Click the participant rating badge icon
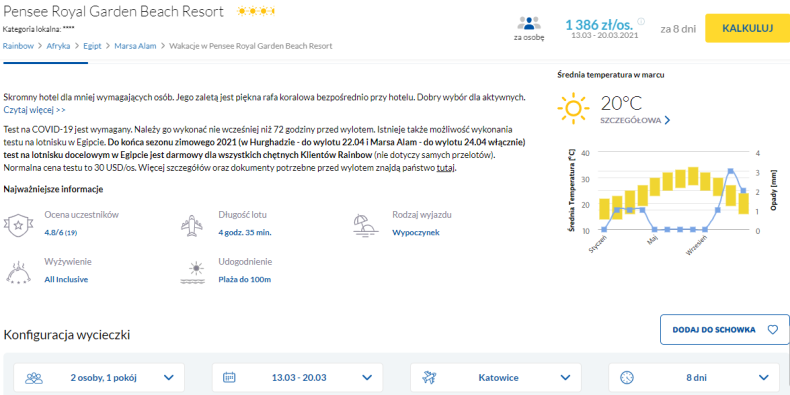The height and width of the screenshot is (395, 790). tap(18, 225)
